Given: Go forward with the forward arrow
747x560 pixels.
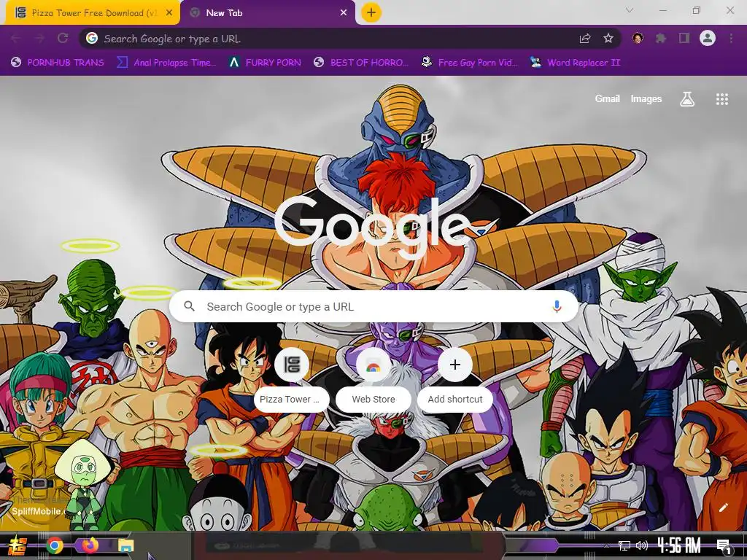Looking at the screenshot, I should [x=39, y=39].
